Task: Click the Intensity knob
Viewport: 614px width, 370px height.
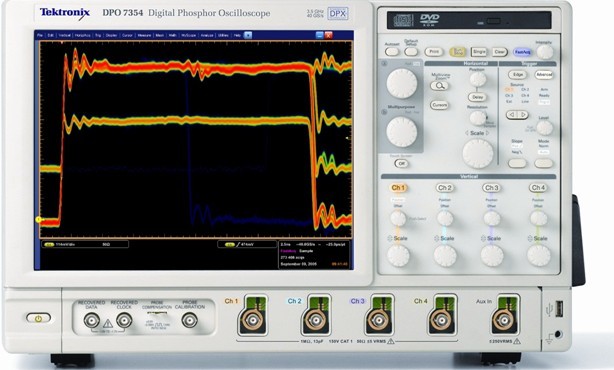Action: tap(544, 52)
